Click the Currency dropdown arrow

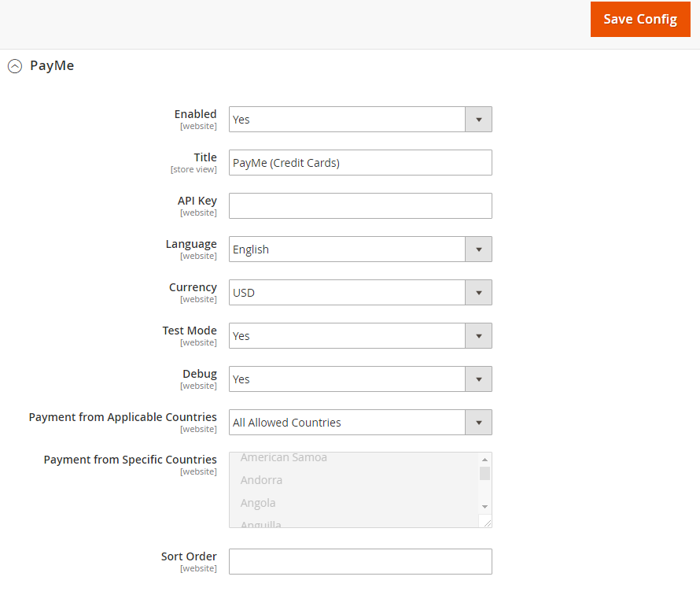[x=478, y=293]
